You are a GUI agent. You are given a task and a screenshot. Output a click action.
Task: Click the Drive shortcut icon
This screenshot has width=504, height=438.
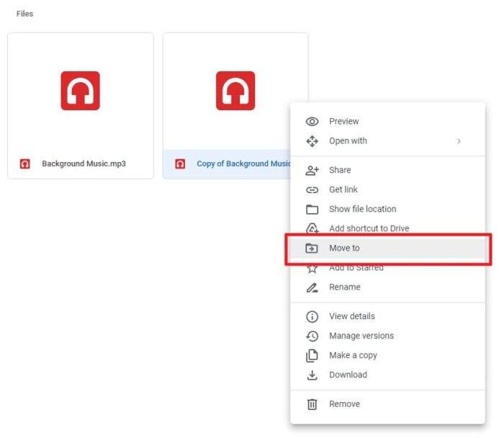(x=312, y=228)
